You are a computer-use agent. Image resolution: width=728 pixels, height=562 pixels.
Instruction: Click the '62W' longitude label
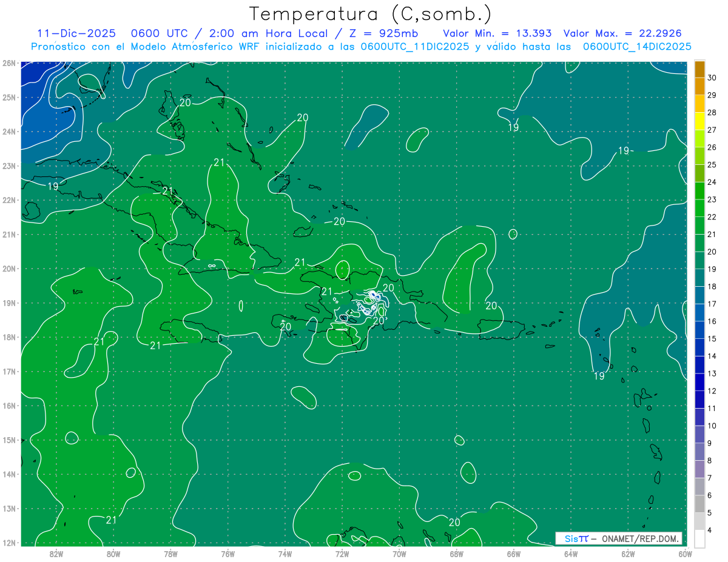(x=628, y=554)
